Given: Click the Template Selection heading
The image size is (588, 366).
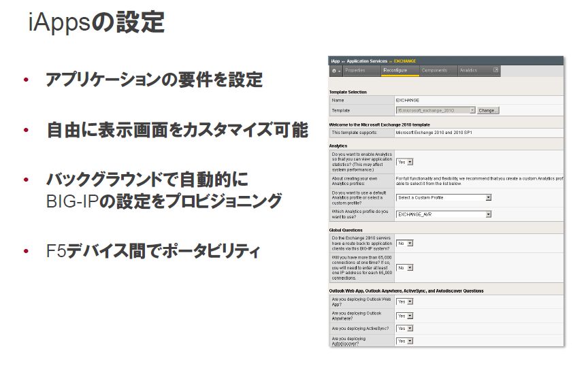Looking at the screenshot, I should (x=348, y=93).
